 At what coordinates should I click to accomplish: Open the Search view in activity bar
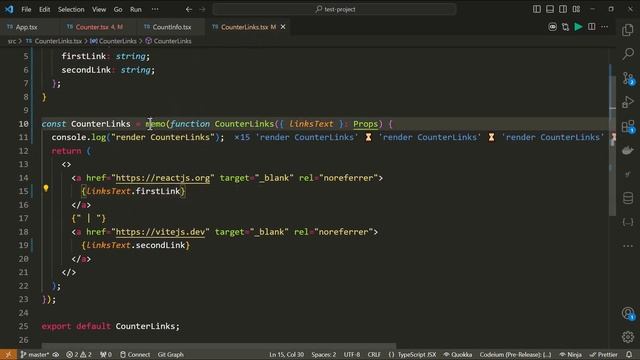tap(628, 53)
